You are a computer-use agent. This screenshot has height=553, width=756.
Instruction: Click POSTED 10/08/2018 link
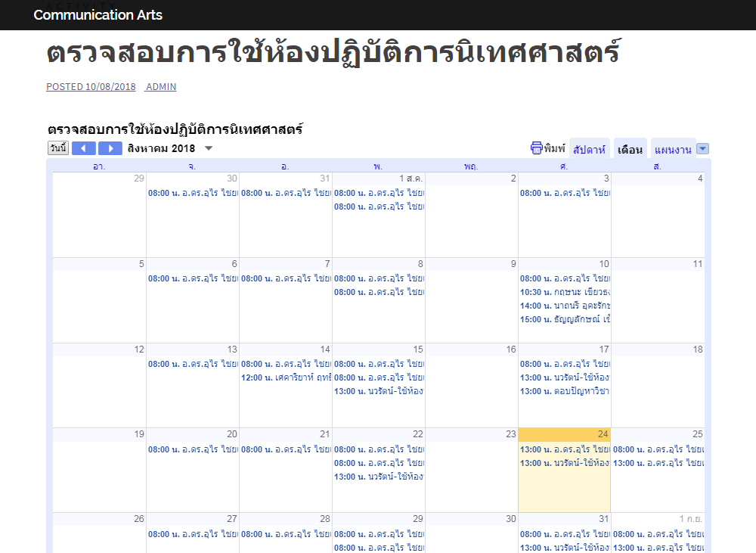point(91,86)
